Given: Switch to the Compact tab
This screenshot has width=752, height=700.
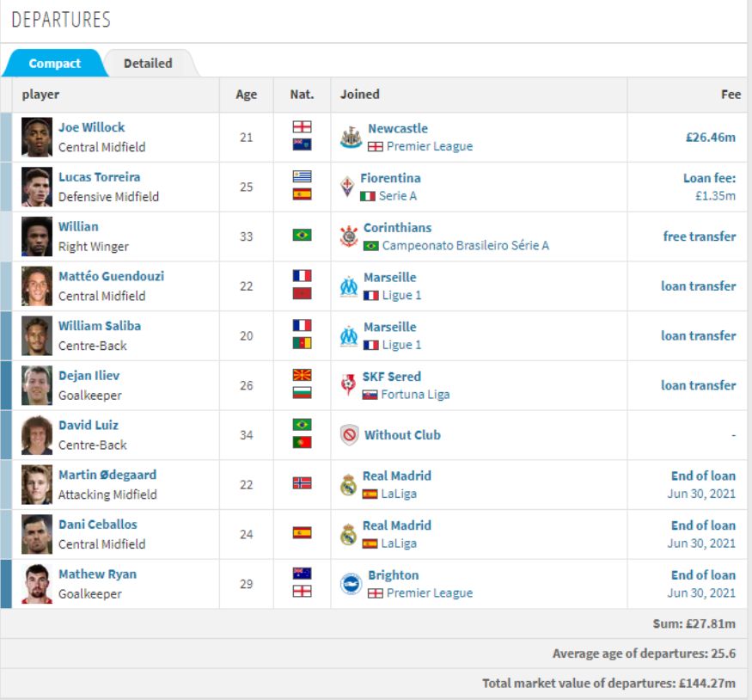Looking at the screenshot, I should click(55, 64).
